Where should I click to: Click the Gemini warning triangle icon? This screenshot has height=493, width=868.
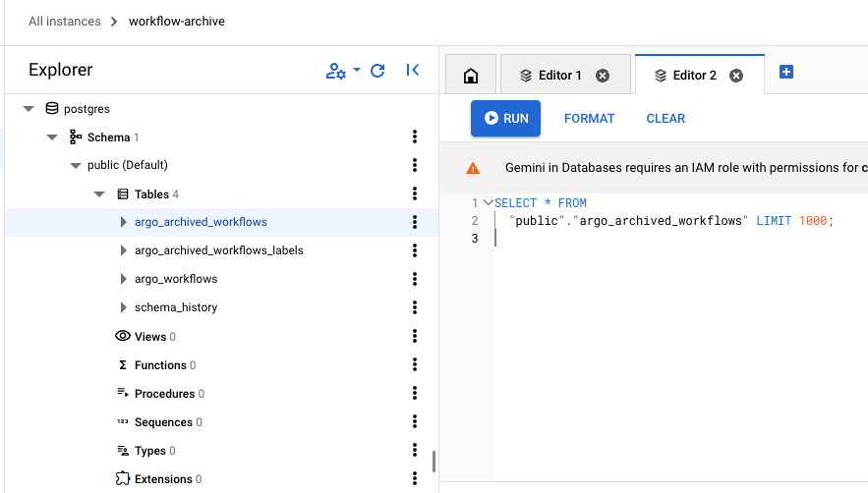click(x=473, y=168)
